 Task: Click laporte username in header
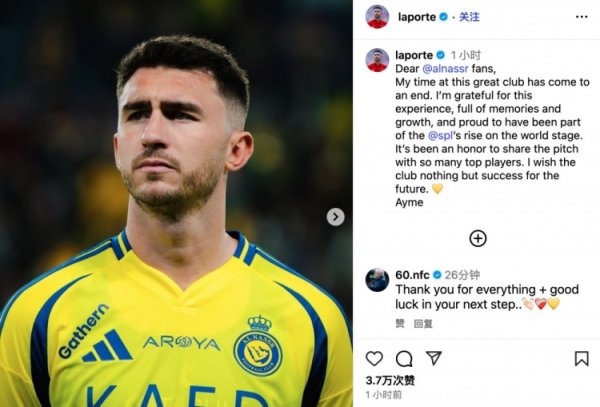click(417, 17)
